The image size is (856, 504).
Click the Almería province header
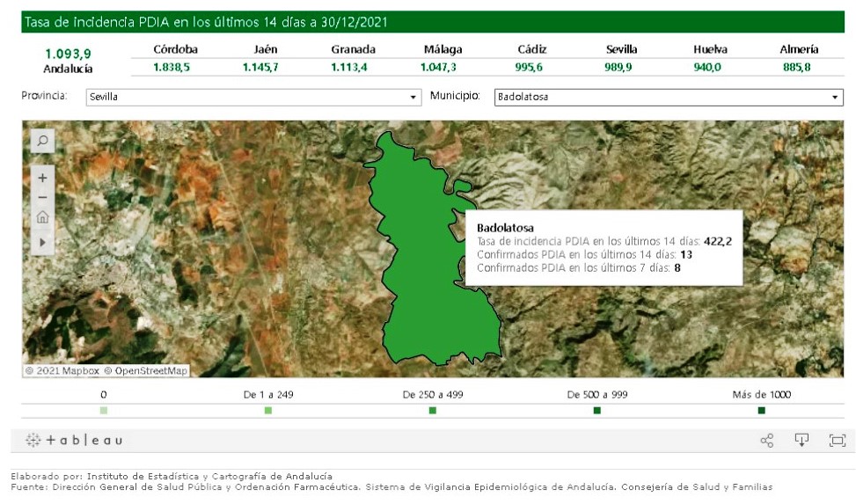tap(798, 49)
